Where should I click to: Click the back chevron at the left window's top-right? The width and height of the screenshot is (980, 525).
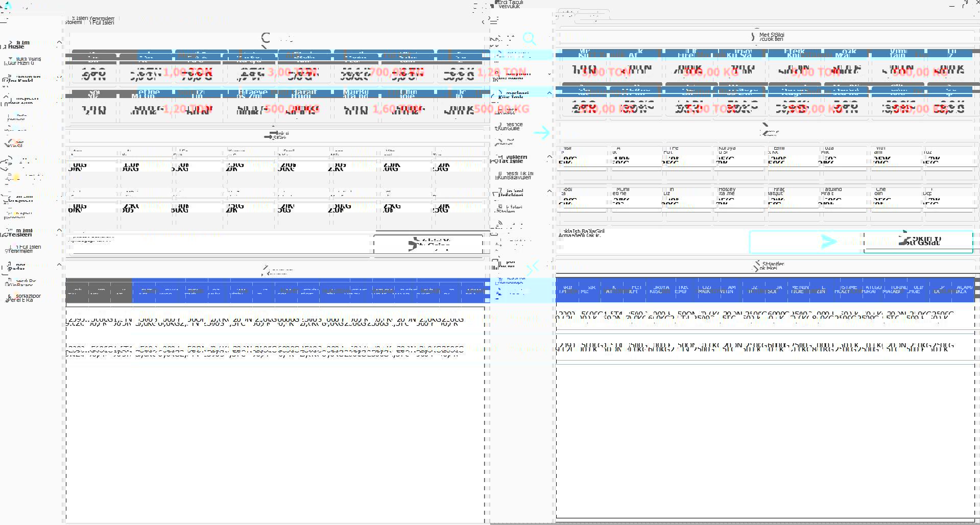coord(483,21)
